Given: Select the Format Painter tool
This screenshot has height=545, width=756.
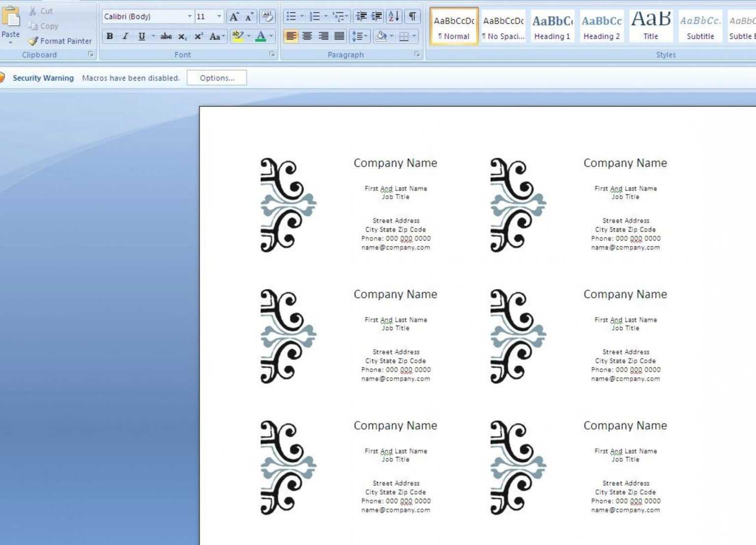Looking at the screenshot, I should tap(59, 41).
